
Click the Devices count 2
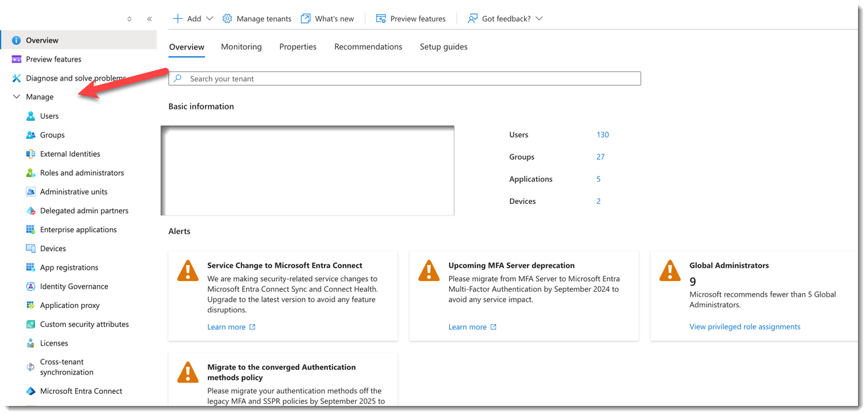point(599,201)
